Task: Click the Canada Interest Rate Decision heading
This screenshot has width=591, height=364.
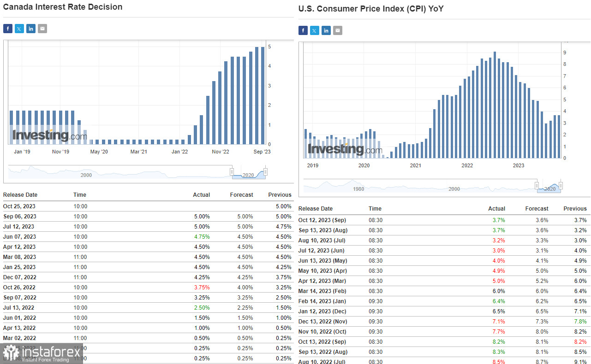Action: (x=63, y=7)
